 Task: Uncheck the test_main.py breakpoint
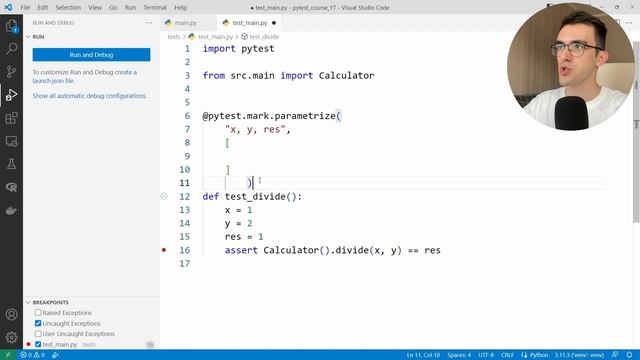pyautogui.click(x=38, y=344)
